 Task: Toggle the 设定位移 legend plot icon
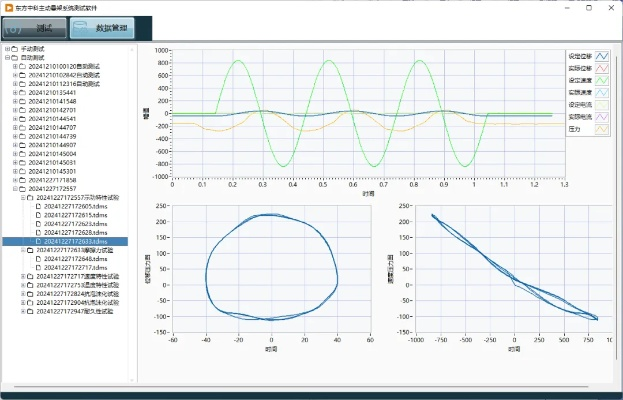click(x=602, y=56)
